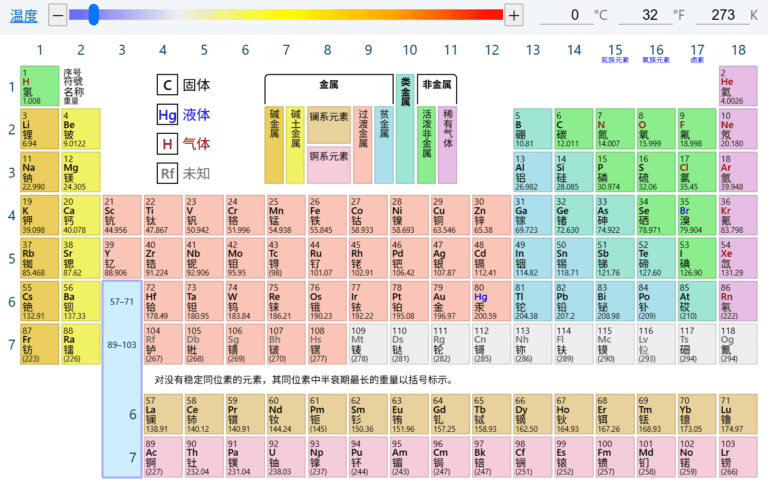Open the Bromine (Br) element cell
This screenshot has height=487, width=768.
click(x=697, y=215)
